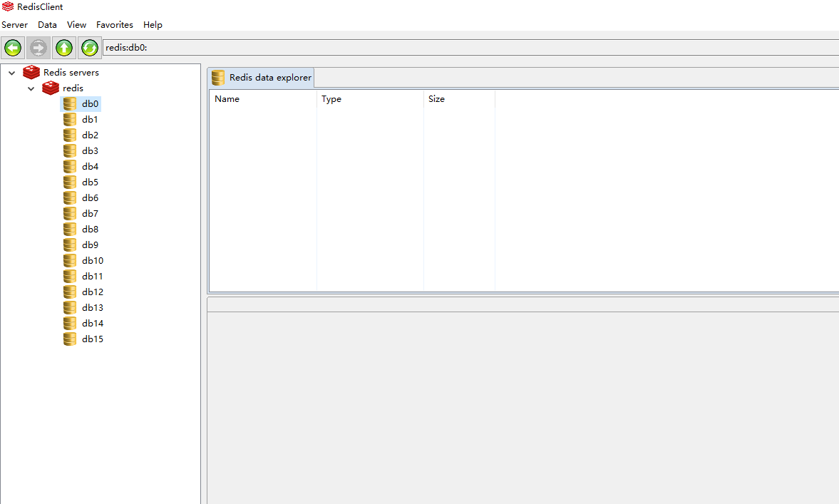Click the db5 database icon
The height and width of the screenshot is (504, 839).
click(x=70, y=182)
